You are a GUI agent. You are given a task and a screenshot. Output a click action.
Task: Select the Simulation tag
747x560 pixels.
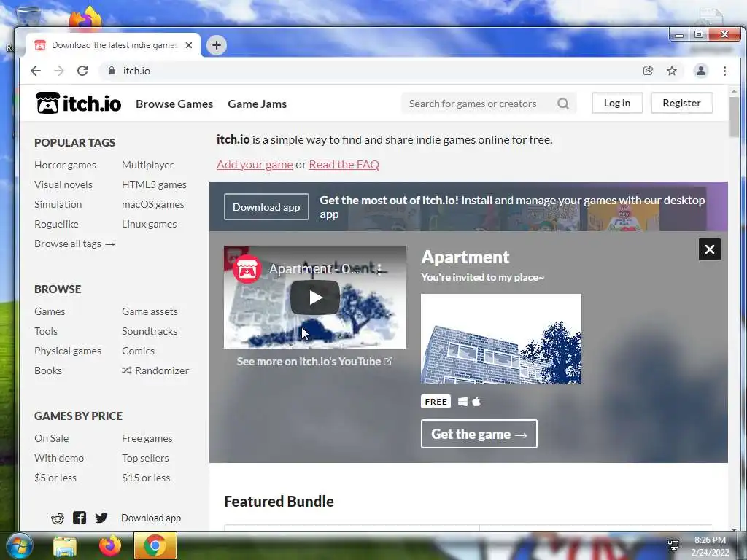click(58, 204)
